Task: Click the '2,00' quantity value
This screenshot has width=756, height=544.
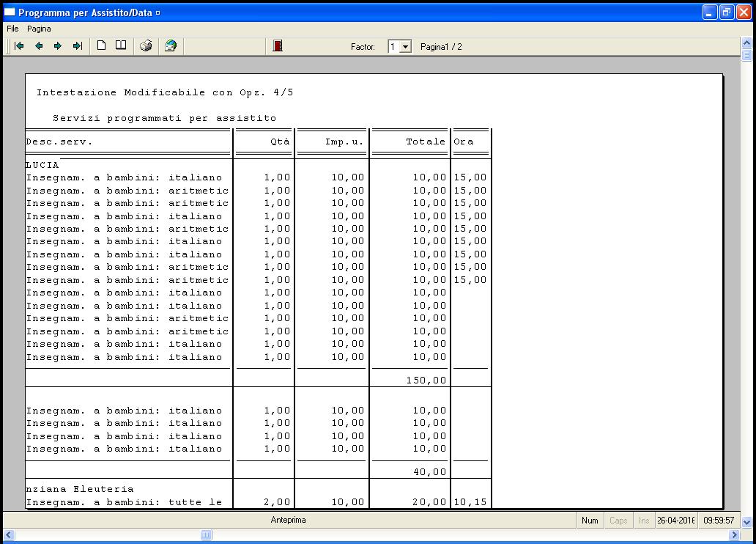Action: pos(277,502)
